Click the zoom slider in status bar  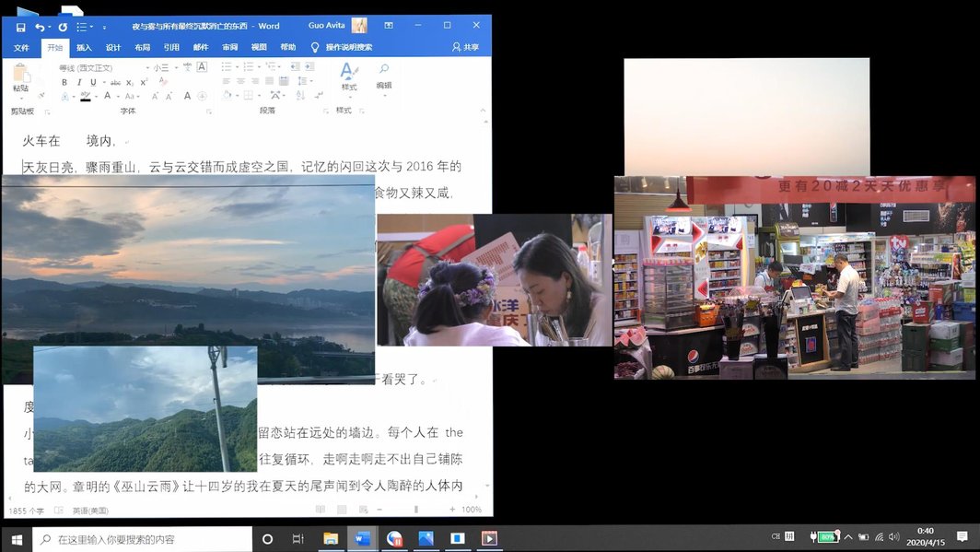click(415, 510)
